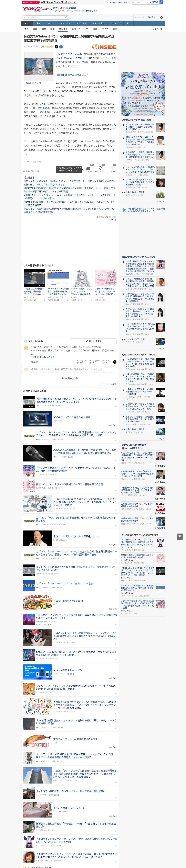Click the コメントを書く button
Image resolution: width=186 pixels, height=868 pixels.
pos(93,341)
